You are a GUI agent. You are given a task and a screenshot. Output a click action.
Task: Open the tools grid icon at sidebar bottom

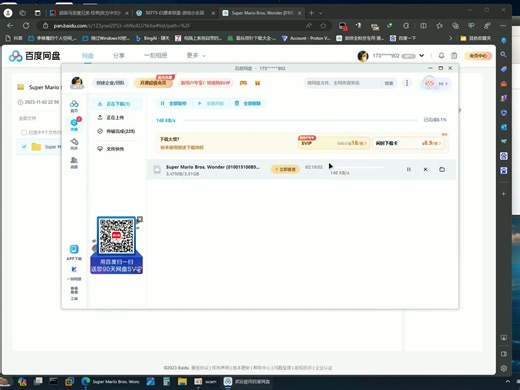pyautogui.click(x=74, y=293)
